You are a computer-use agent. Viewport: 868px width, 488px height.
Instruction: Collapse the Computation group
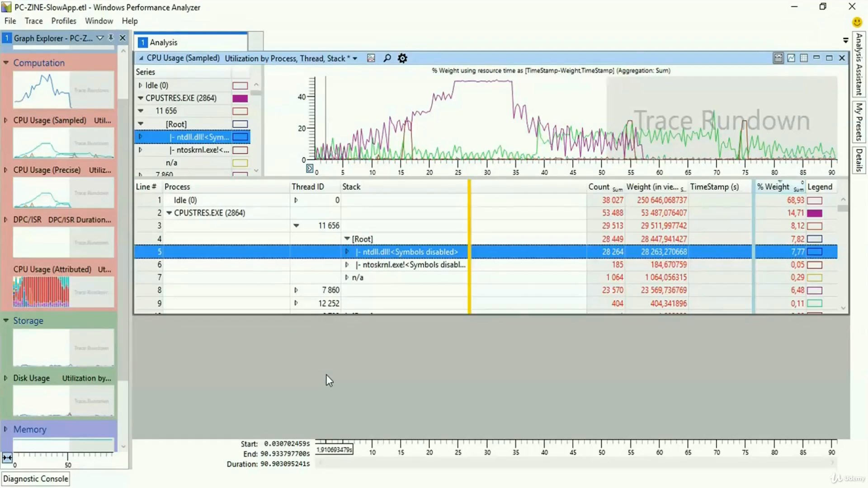(x=6, y=63)
